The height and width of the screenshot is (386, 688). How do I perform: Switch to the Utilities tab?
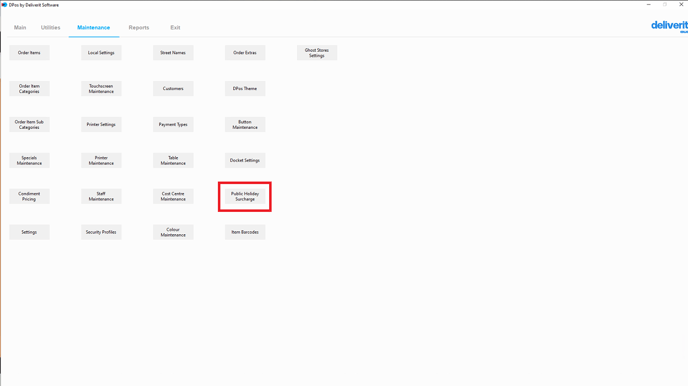[50, 28]
